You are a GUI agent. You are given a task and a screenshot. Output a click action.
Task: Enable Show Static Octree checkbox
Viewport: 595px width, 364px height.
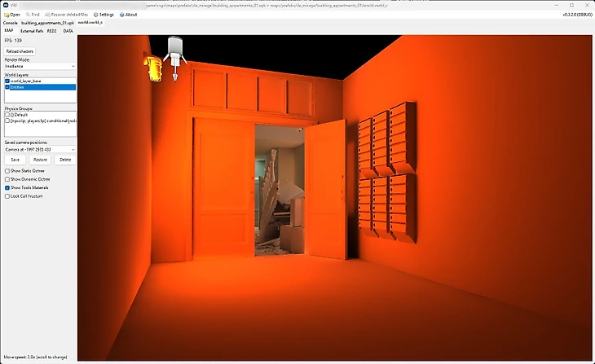tap(7, 171)
